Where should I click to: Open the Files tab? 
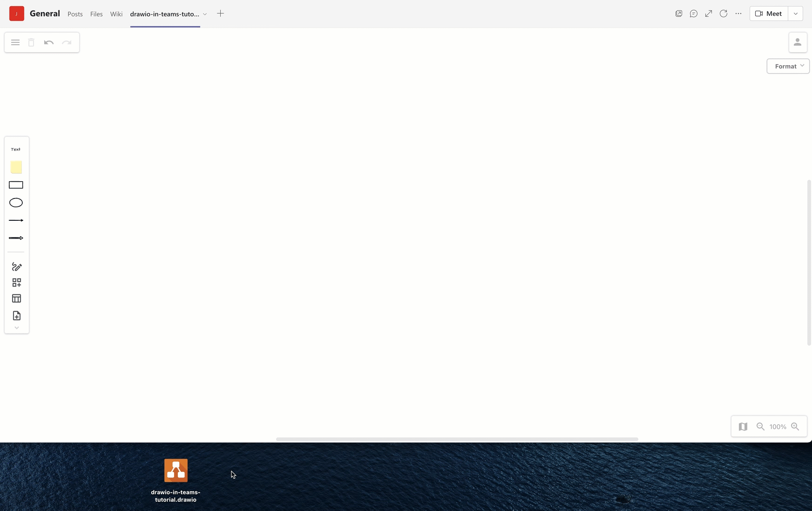click(x=96, y=14)
